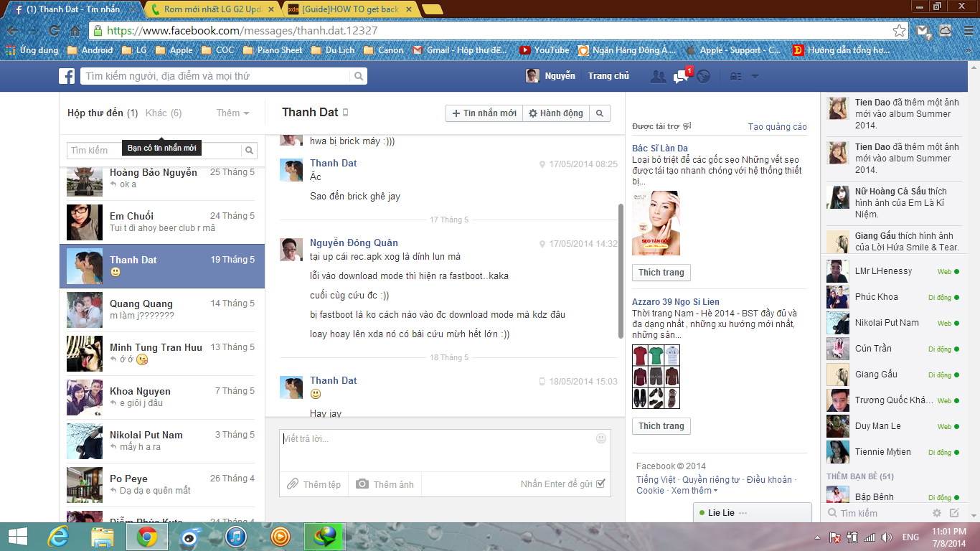Click the Facebook logo icon

pyautogui.click(x=67, y=76)
